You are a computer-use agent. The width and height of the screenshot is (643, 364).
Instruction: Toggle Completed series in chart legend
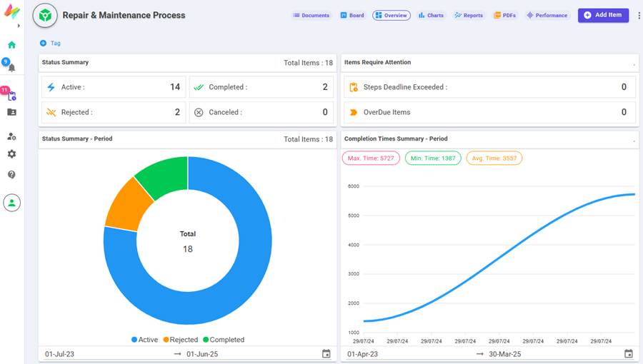(223, 340)
